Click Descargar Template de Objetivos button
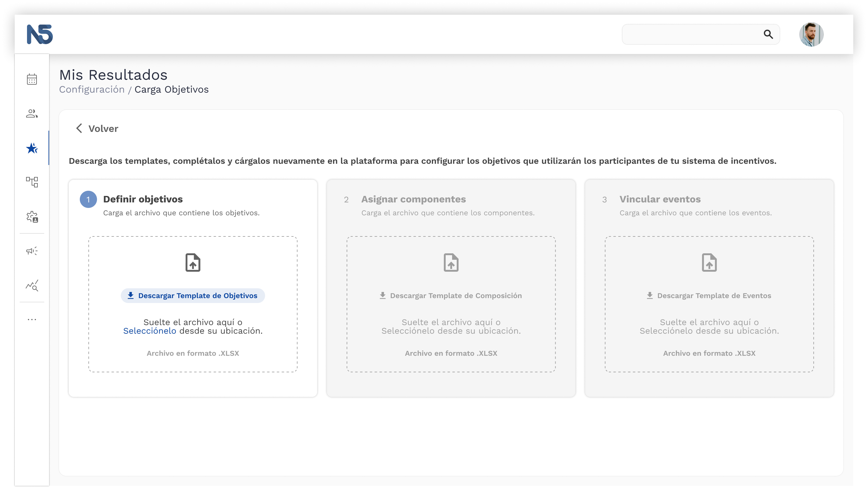This screenshot has width=868, height=487. click(x=193, y=295)
